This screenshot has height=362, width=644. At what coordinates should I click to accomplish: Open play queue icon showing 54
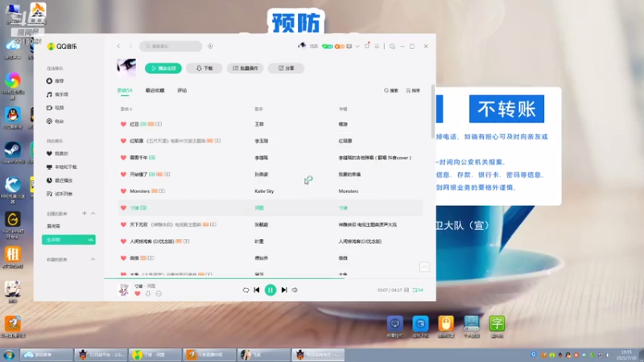(418, 290)
